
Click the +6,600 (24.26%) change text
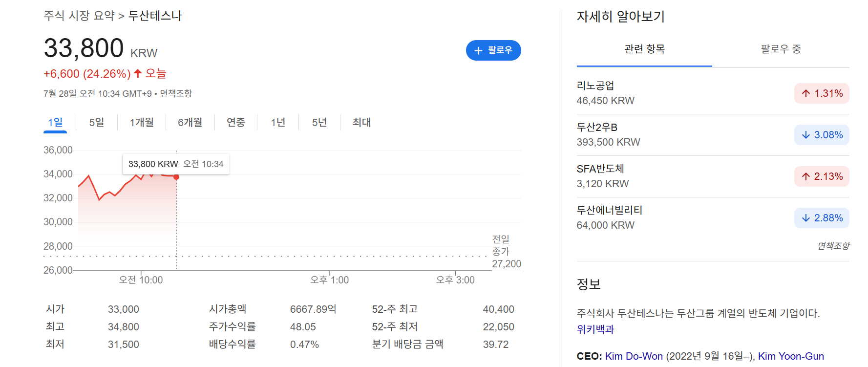[x=87, y=74]
